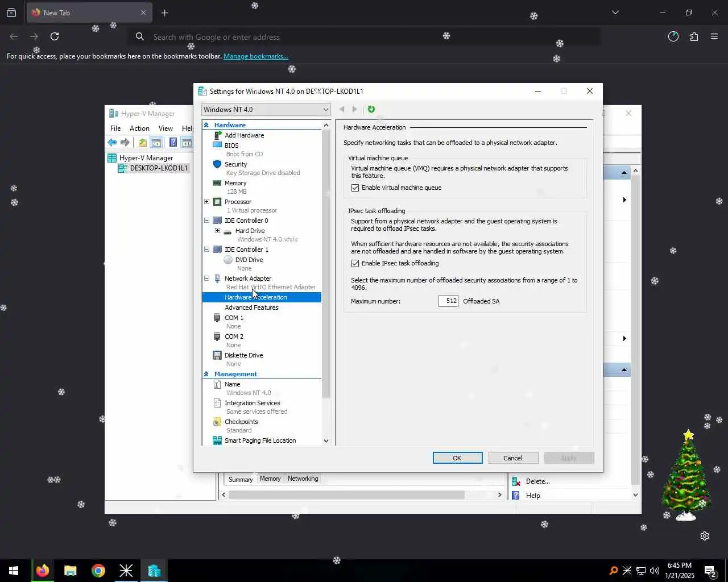Expand the Hard Drive node
728x582 pixels.
pos(217,231)
